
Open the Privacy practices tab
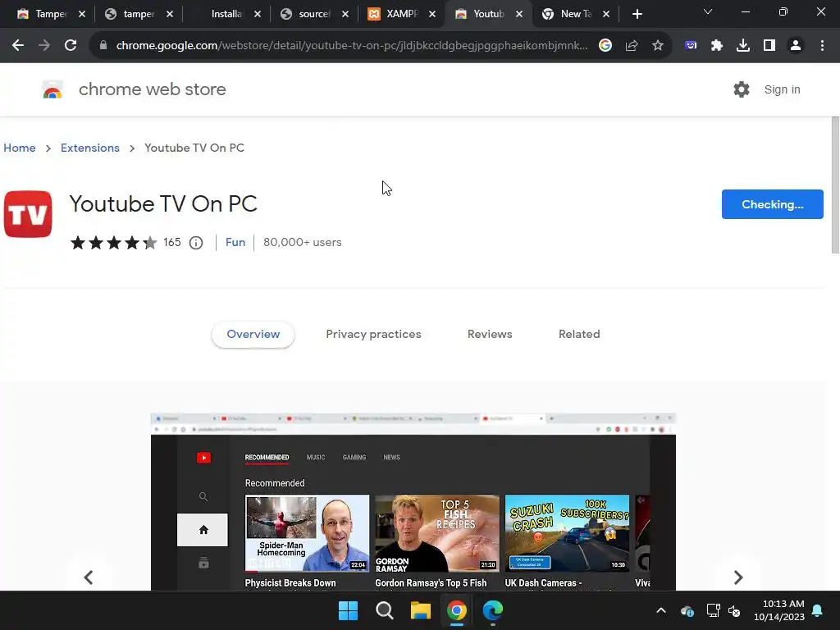373,335
